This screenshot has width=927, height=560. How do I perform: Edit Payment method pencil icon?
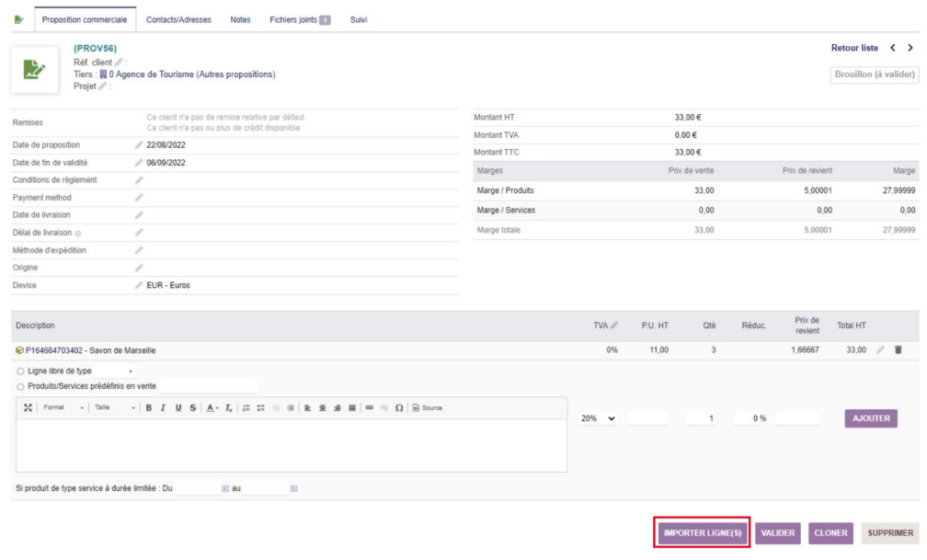point(139,198)
